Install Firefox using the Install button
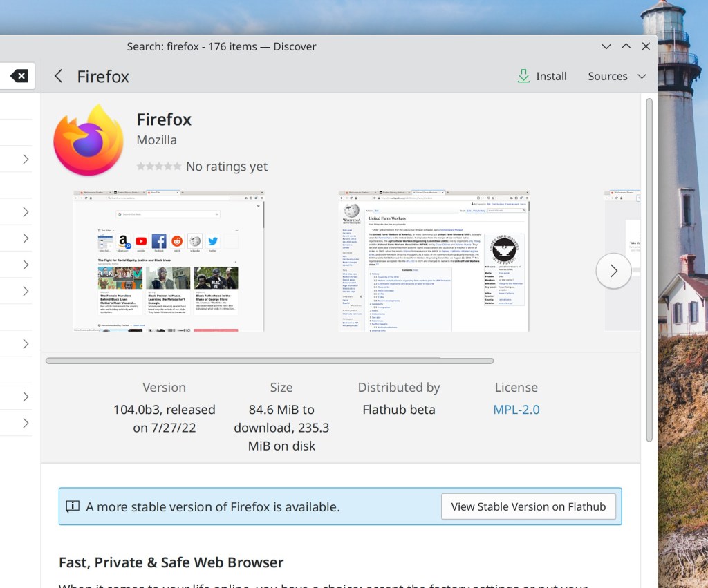The image size is (708, 588). point(542,76)
